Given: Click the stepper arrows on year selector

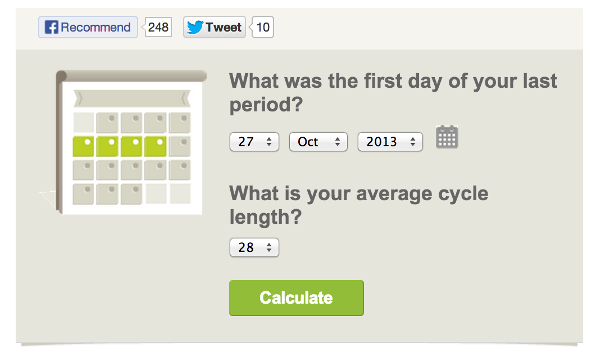Looking at the screenshot, I should click(413, 142).
